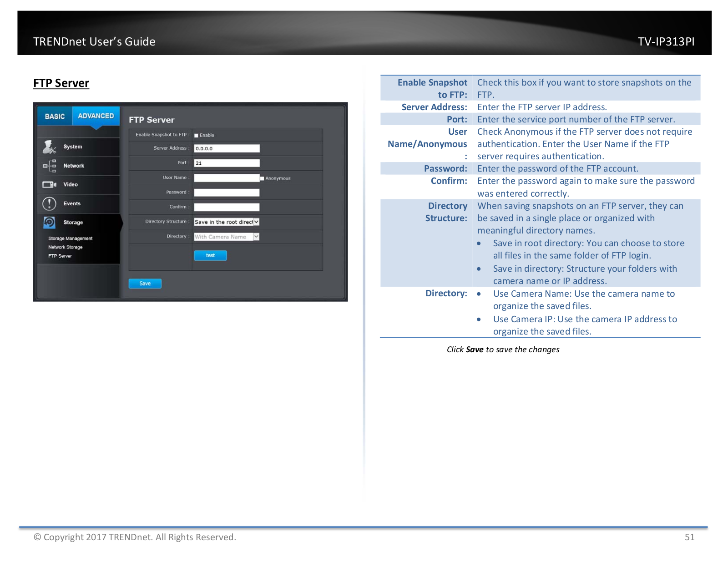Focus the Confirm password field
728x563 pixels.
227,207
